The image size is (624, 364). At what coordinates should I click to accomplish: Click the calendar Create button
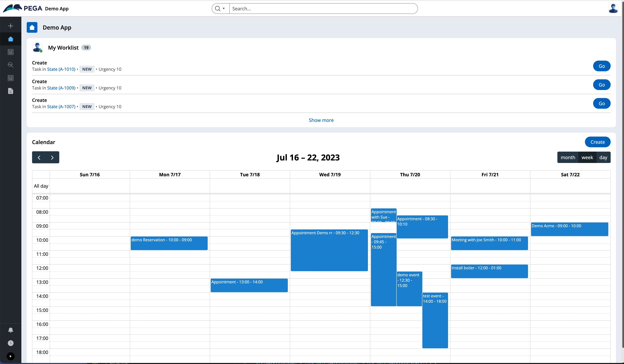click(x=597, y=142)
